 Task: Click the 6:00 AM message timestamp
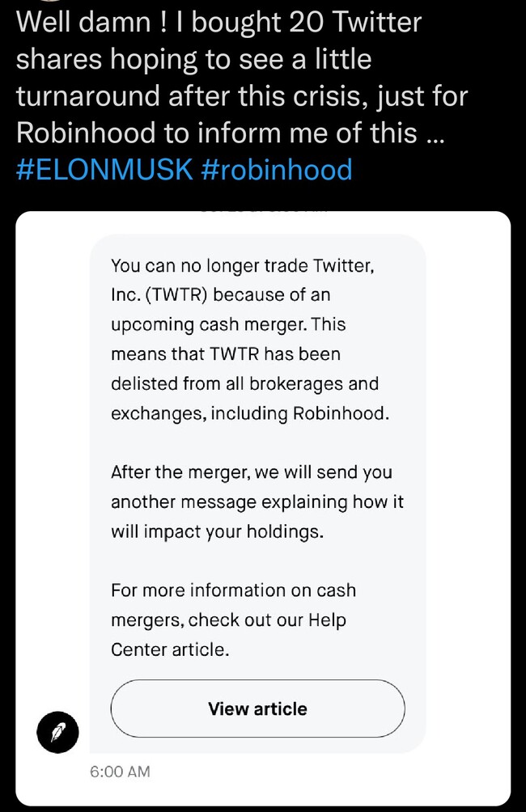pyautogui.click(x=120, y=772)
